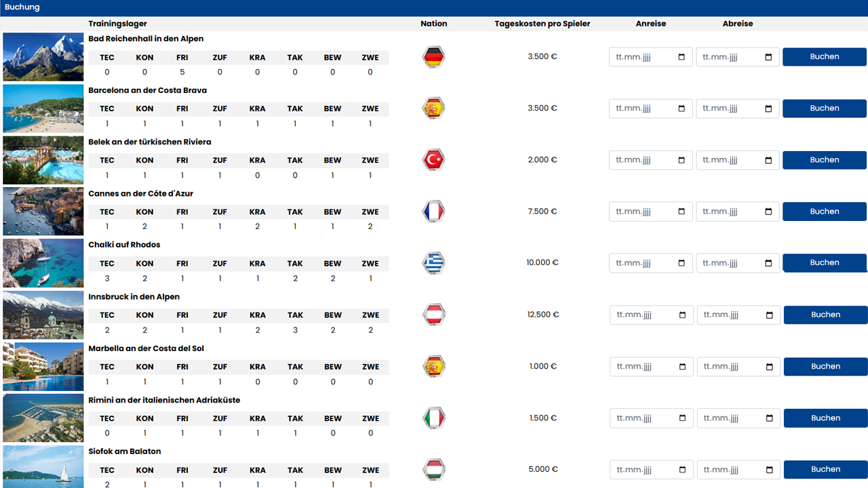
Task: Click the Austrian flag icon
Action: (x=433, y=314)
